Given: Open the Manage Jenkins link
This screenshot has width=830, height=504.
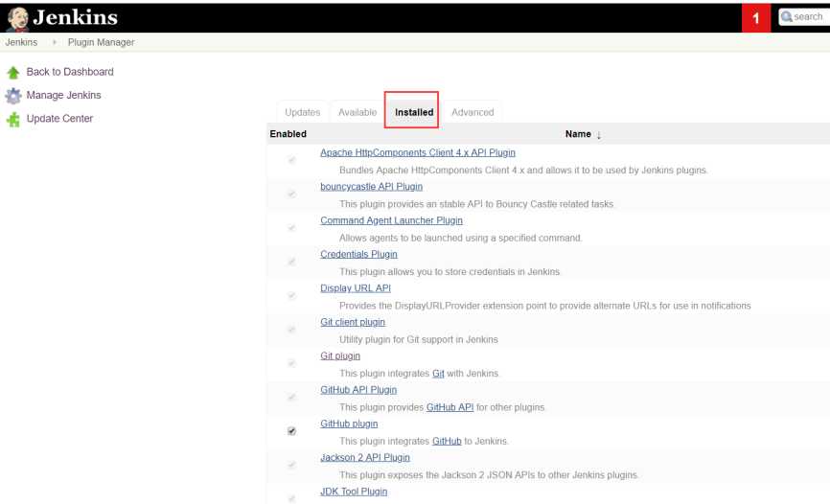Looking at the screenshot, I should point(63,95).
